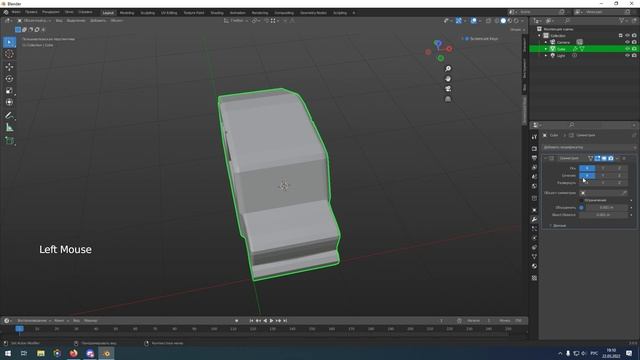
Task: Open the Modifiers wrench tab
Action: pos(534,220)
